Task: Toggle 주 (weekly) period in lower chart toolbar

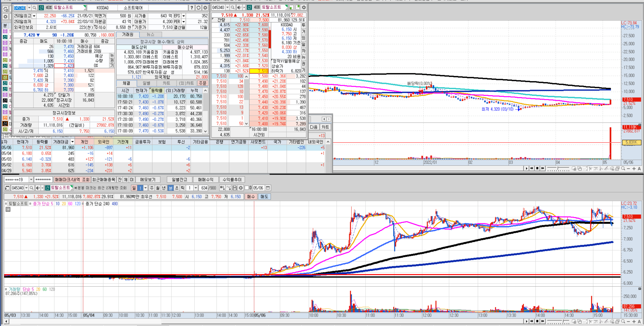Action: point(152,188)
